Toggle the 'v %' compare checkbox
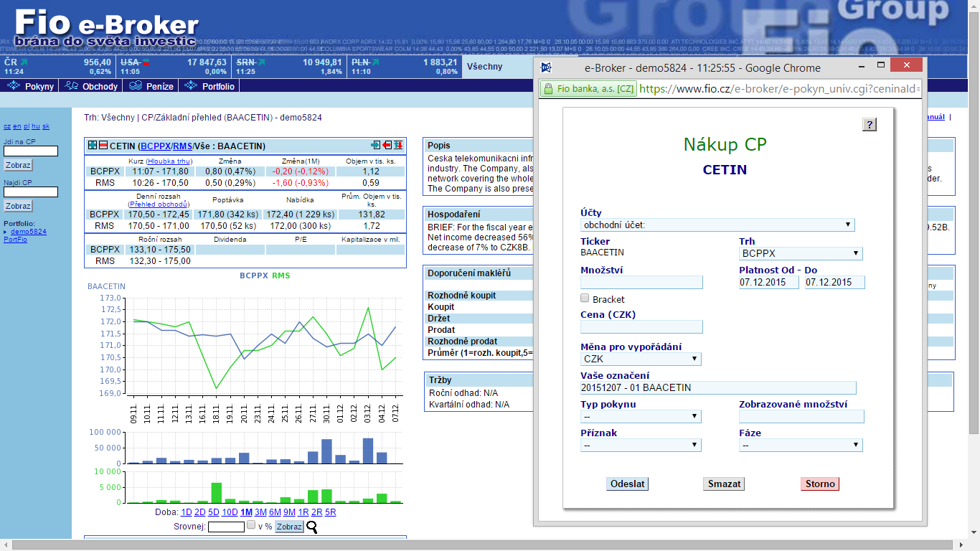This screenshot has width=980, height=551. pyautogui.click(x=251, y=525)
